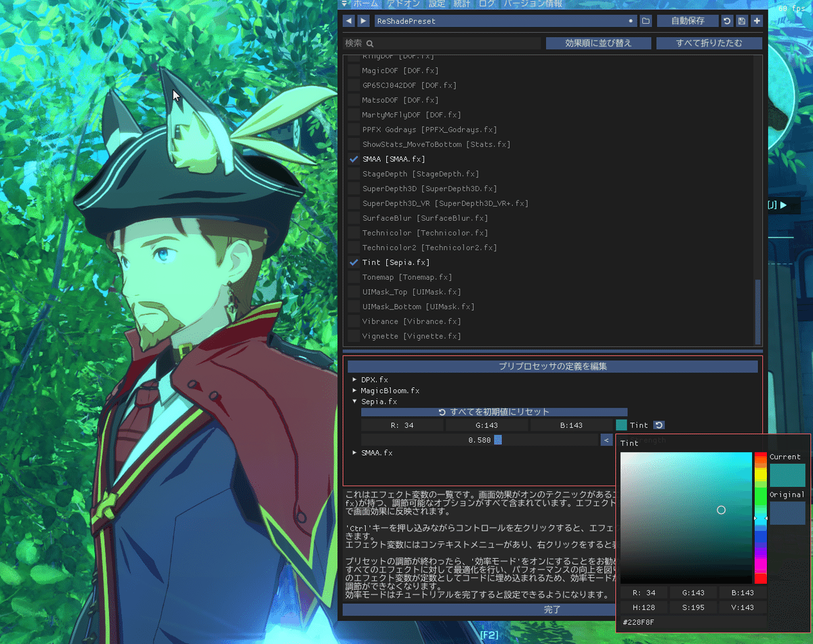The width and height of the screenshot is (813, 644).
Task: Click the R: 34 field in Sepia.fx row
Action: click(402, 425)
